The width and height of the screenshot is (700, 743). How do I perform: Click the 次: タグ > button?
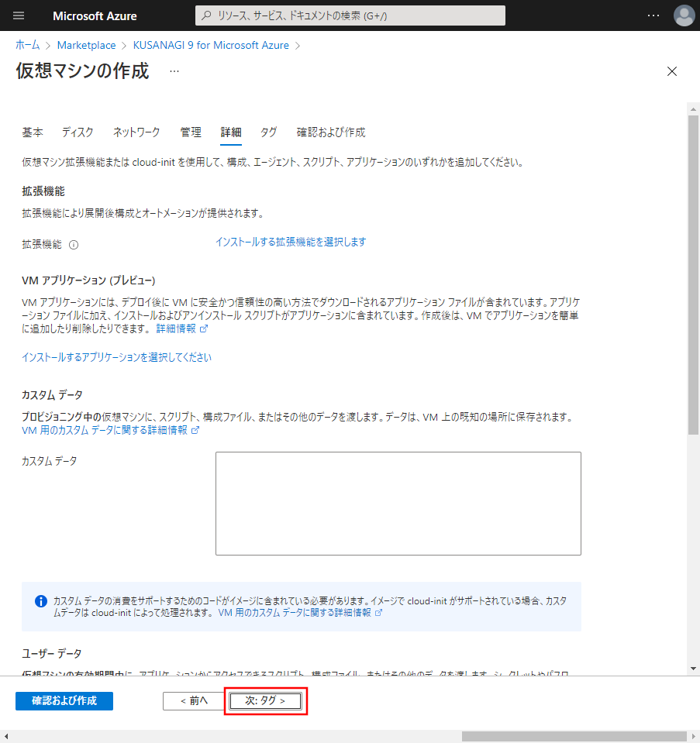[x=265, y=701]
